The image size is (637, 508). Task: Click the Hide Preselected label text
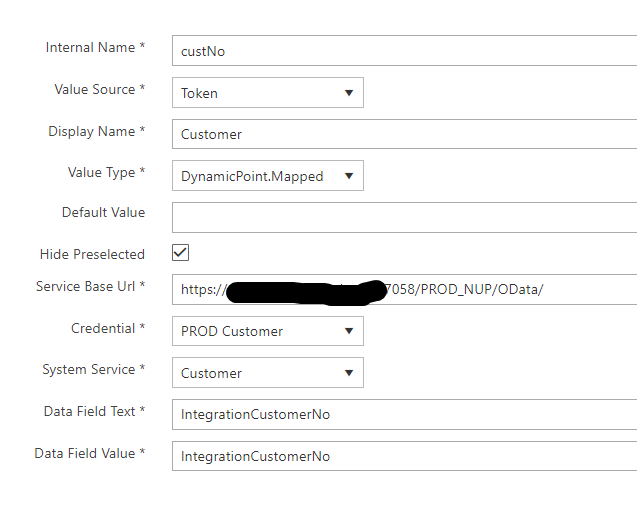click(x=92, y=255)
